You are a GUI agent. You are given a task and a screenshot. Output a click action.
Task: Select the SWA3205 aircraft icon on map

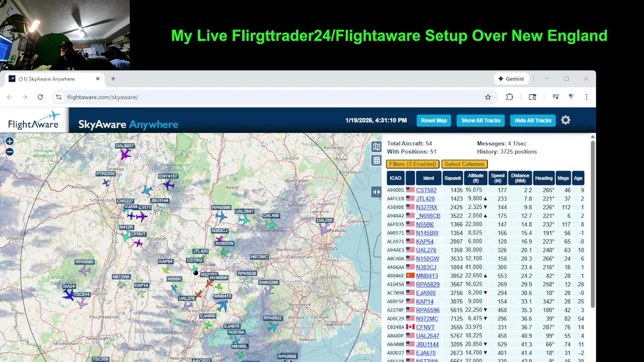[x=269, y=290]
